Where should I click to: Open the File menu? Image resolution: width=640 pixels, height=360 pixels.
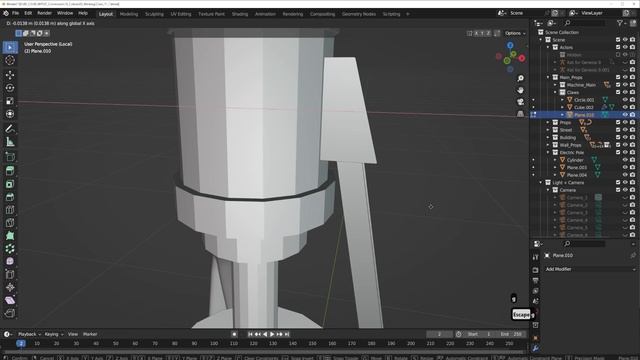(16, 13)
